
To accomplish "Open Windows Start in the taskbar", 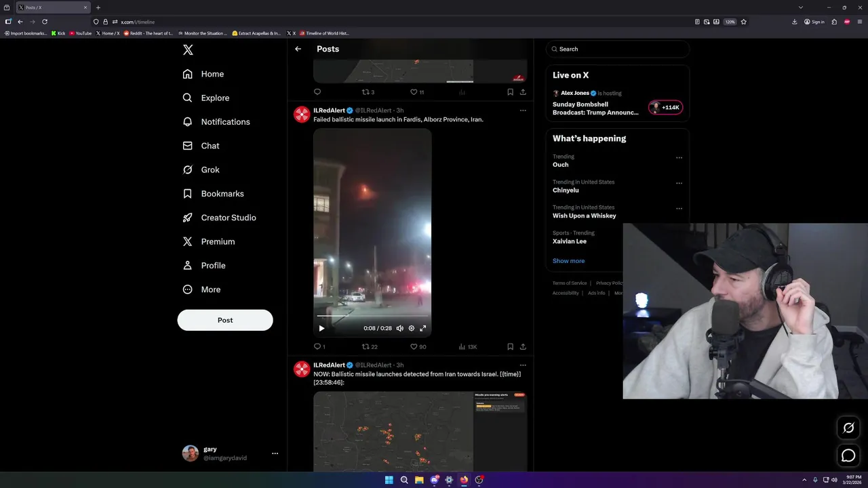I will click(x=389, y=480).
